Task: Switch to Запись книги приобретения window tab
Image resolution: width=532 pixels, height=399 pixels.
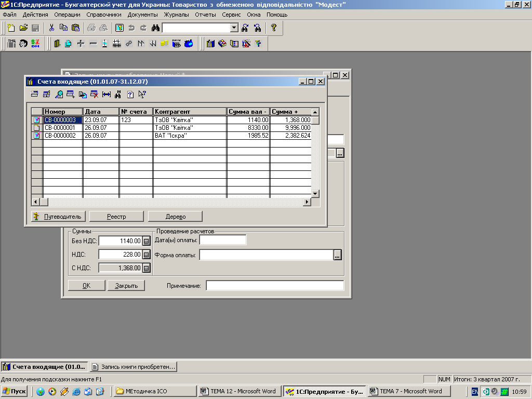Action: coord(134,367)
